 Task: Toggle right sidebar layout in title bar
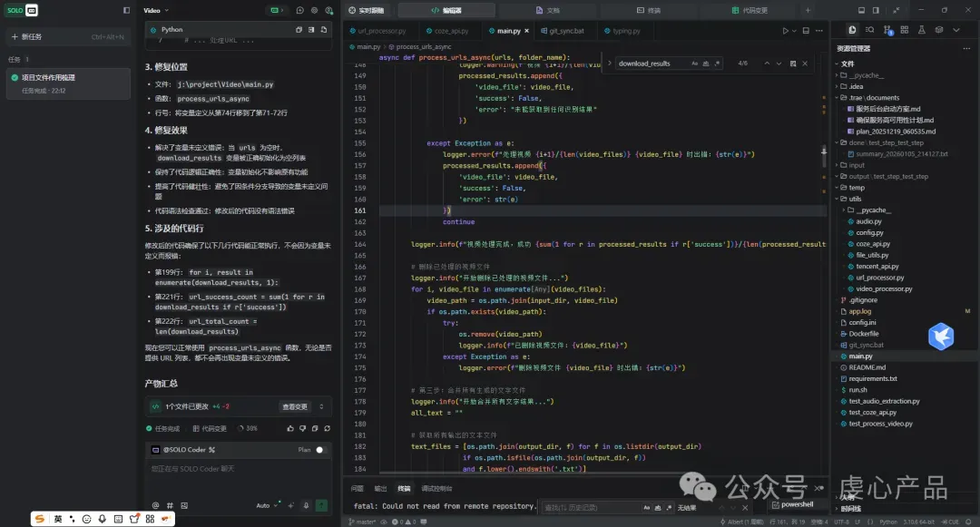pyautogui.click(x=876, y=10)
